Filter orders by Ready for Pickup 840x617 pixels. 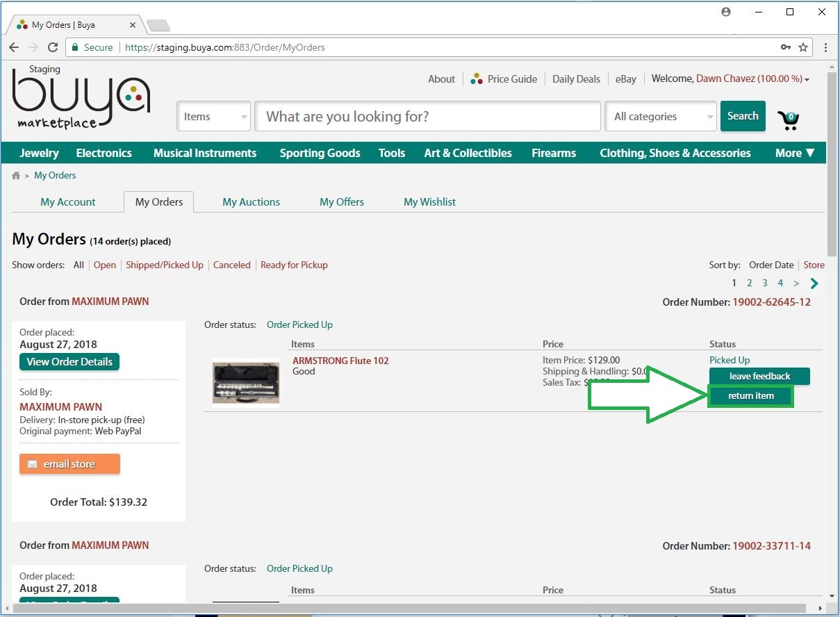pos(294,265)
